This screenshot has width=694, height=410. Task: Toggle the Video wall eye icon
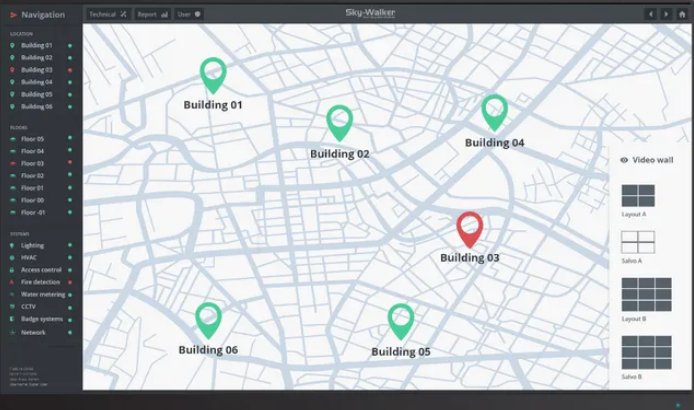[x=624, y=160]
